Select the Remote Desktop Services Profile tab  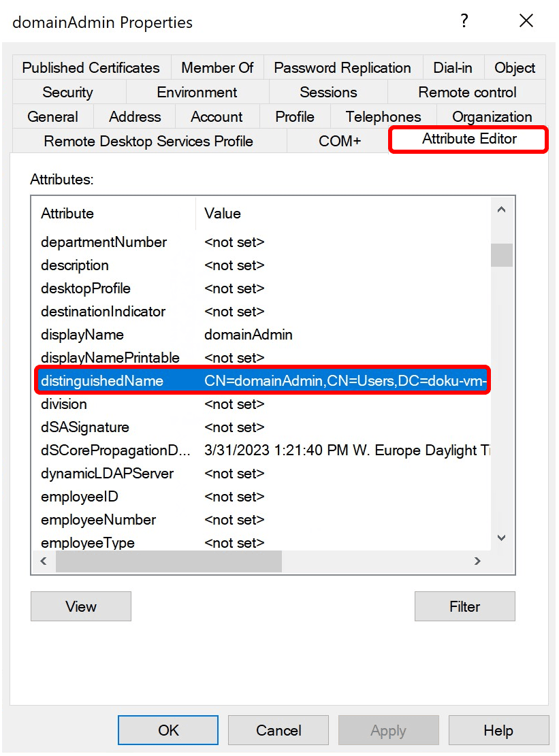(148, 142)
